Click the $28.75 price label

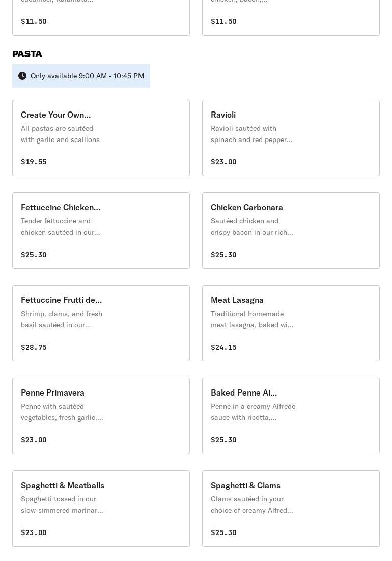[x=34, y=347]
